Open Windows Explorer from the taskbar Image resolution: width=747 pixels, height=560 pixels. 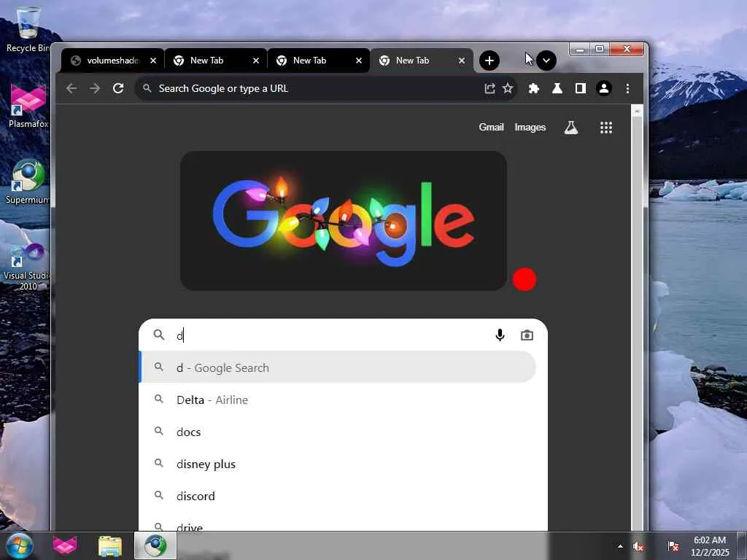109,545
